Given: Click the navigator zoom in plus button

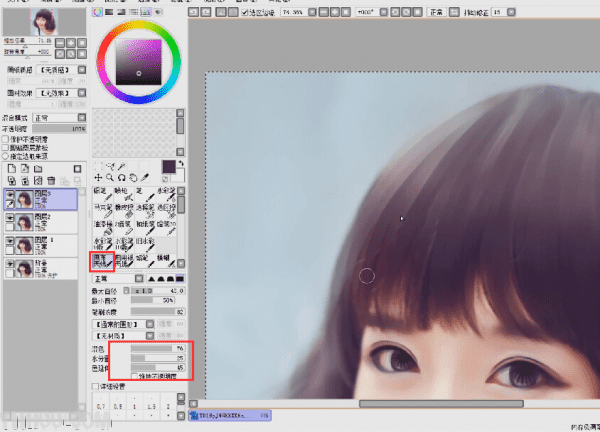Looking at the screenshot, I should tap(71, 43).
